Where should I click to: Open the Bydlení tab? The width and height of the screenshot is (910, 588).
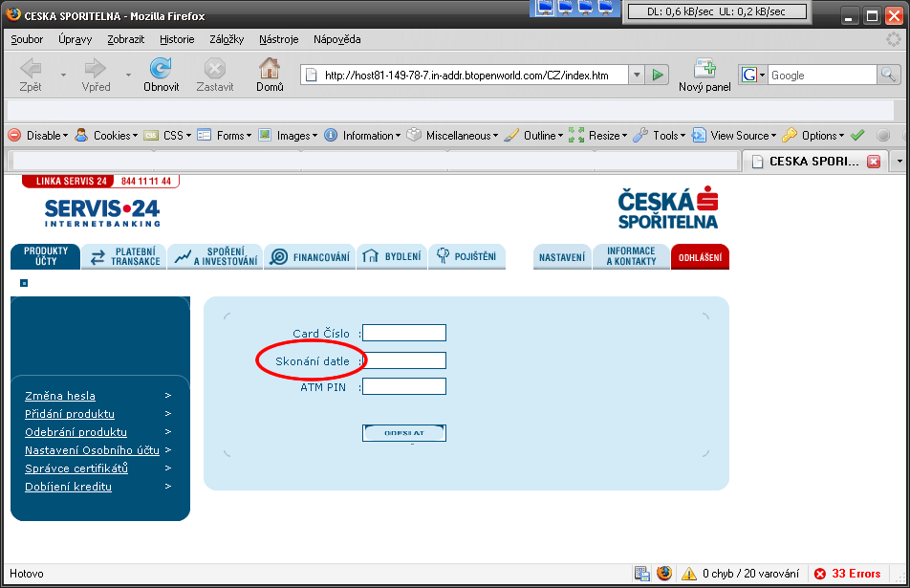[392, 256]
